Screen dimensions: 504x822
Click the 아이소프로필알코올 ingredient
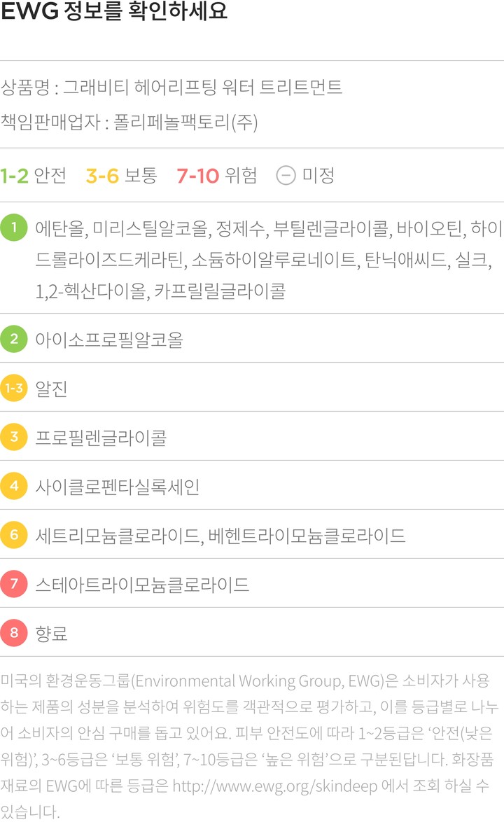click(109, 340)
